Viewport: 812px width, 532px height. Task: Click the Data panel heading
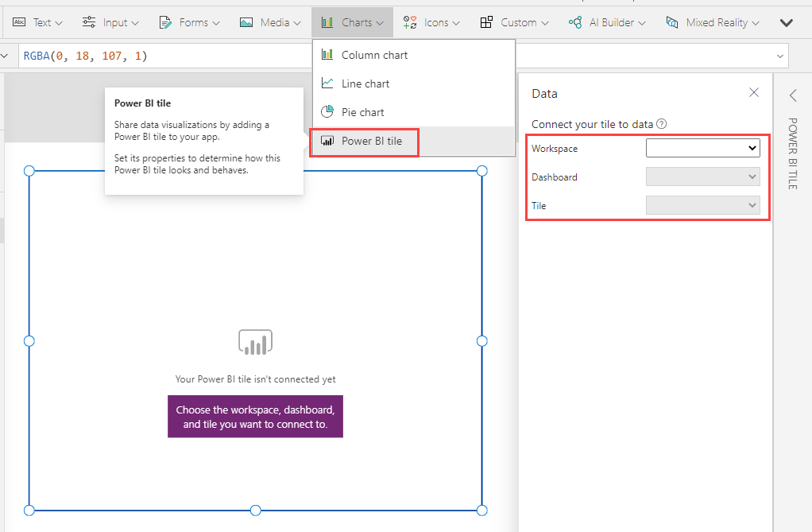tap(544, 93)
